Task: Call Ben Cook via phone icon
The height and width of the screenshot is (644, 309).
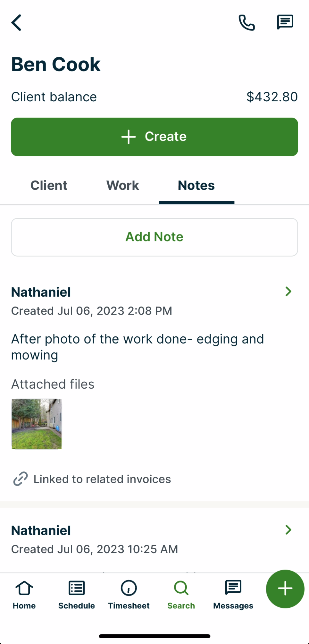Action: point(246,22)
